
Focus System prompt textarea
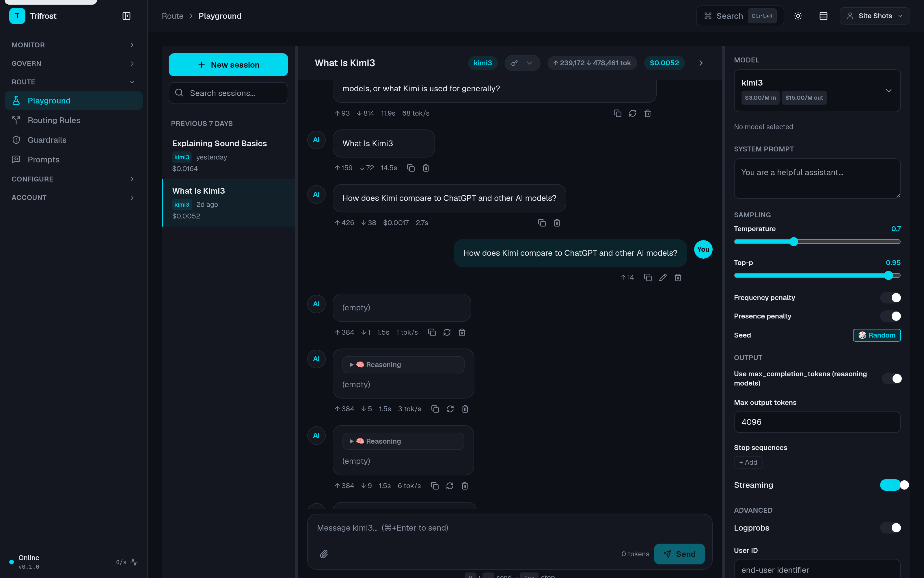click(817, 179)
